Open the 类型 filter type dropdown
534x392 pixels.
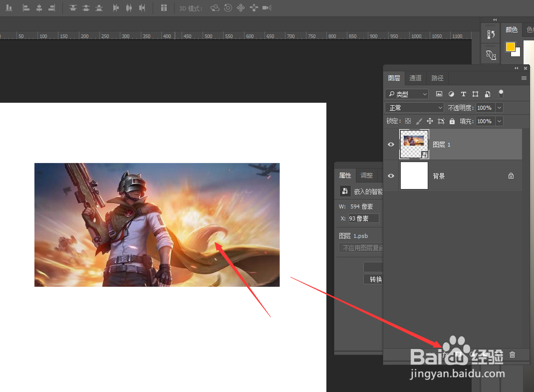point(407,94)
